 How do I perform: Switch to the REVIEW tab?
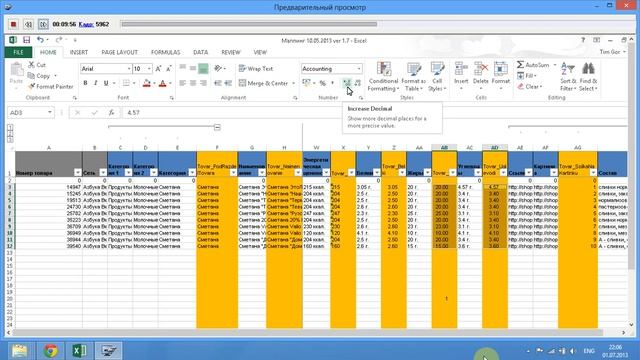(x=231, y=52)
